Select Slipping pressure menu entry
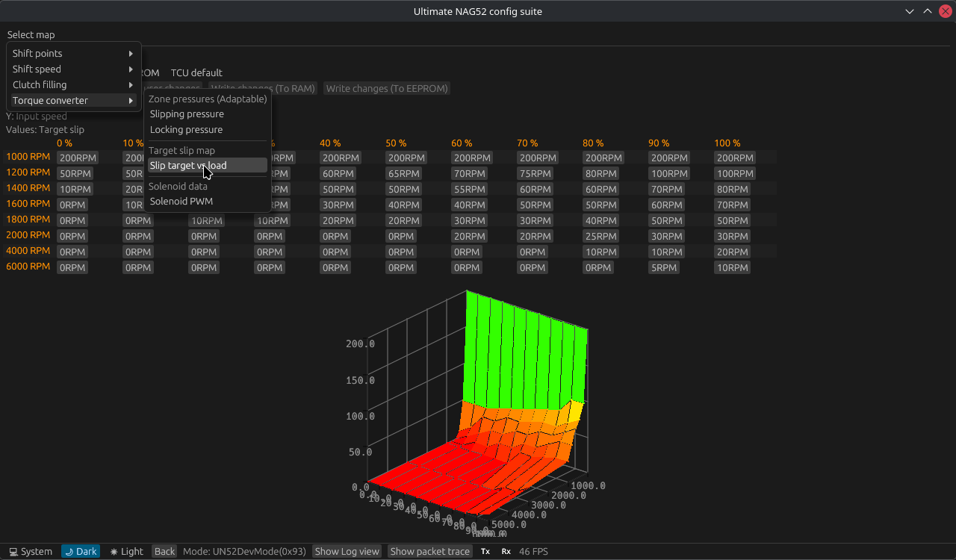The width and height of the screenshot is (956, 560). 187,114
